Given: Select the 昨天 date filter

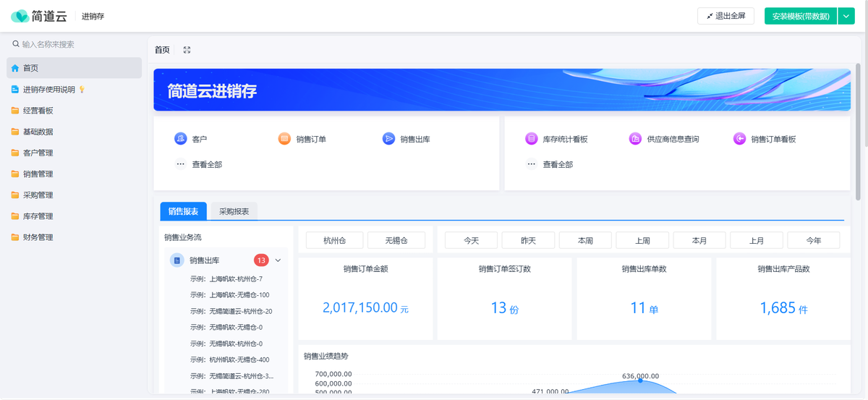Looking at the screenshot, I should (528, 240).
